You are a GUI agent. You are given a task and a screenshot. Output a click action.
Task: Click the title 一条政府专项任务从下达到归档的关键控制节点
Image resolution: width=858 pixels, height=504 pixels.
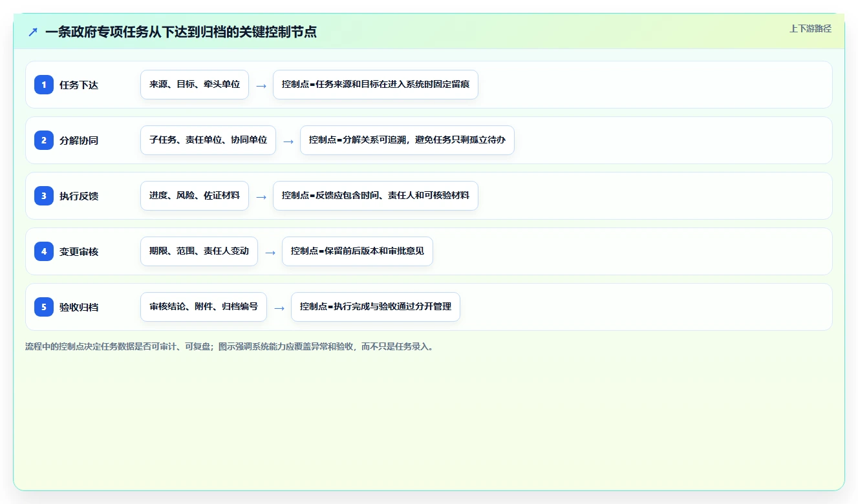181,32
